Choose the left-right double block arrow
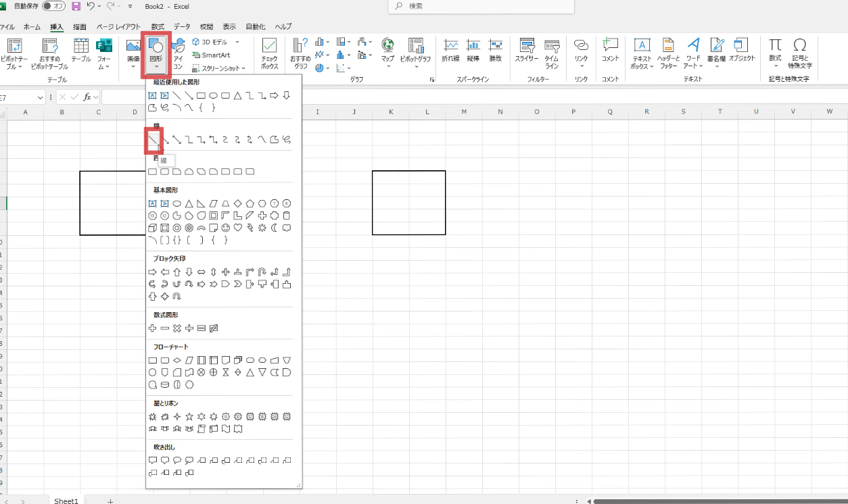The width and height of the screenshot is (848, 504). [x=201, y=272]
